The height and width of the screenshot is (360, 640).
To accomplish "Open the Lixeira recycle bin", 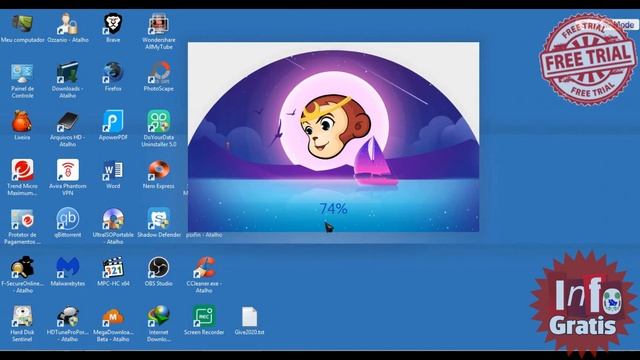I will point(22,121).
